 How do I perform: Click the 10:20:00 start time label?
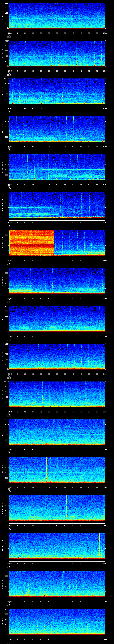(9, 260)
